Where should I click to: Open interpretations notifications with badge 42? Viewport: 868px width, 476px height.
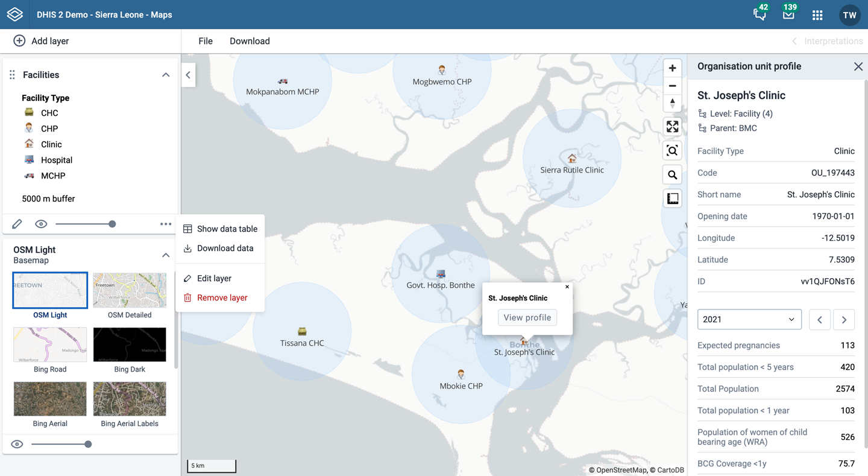click(760, 14)
